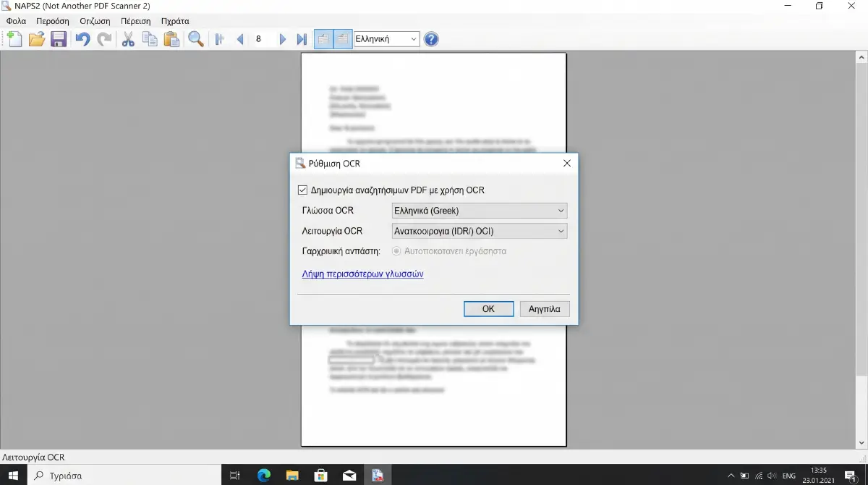
Task: Open the magnifier zoom tool
Action: tap(195, 39)
